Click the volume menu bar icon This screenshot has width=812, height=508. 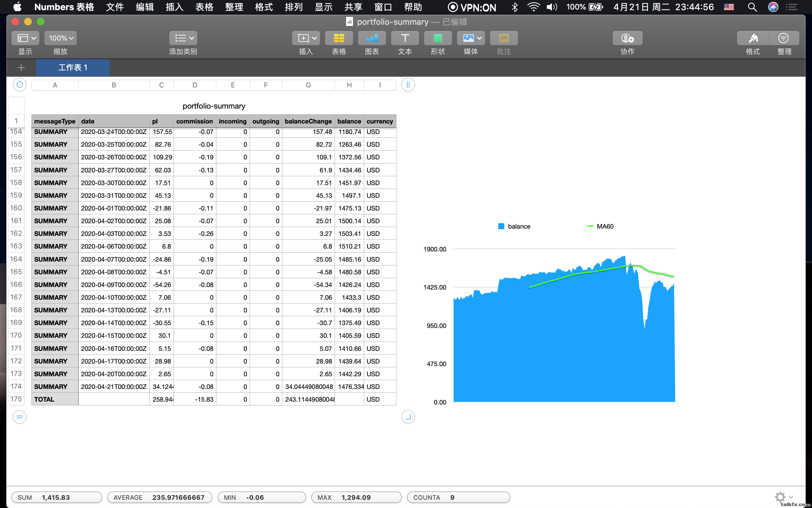[552, 7]
